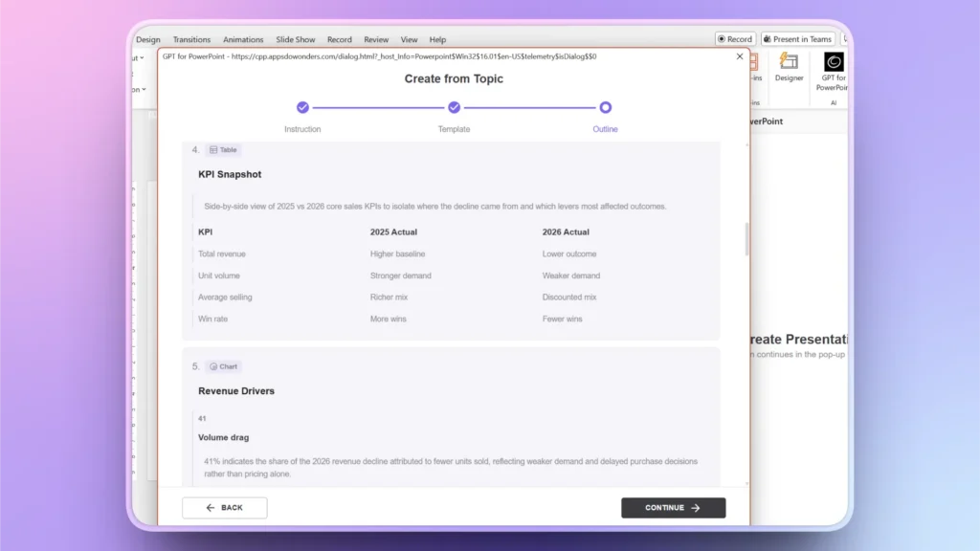
Task: Select the Table type tag on slide 4
Action: click(x=223, y=150)
